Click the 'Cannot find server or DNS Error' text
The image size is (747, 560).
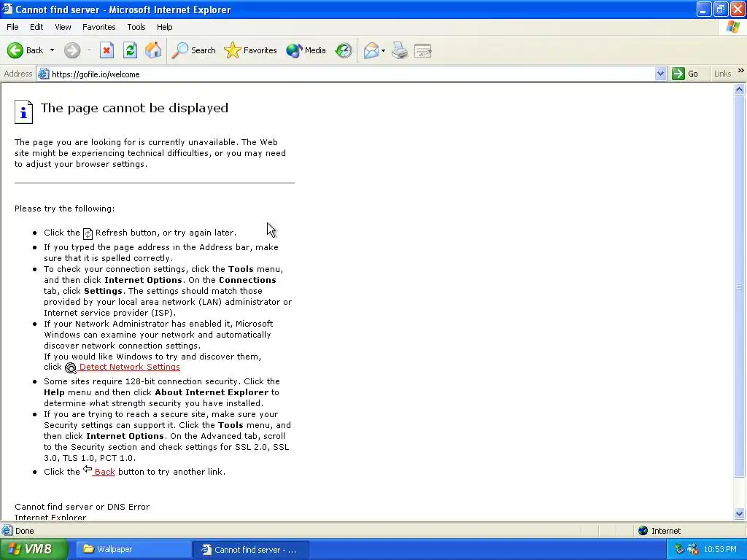pos(82,507)
